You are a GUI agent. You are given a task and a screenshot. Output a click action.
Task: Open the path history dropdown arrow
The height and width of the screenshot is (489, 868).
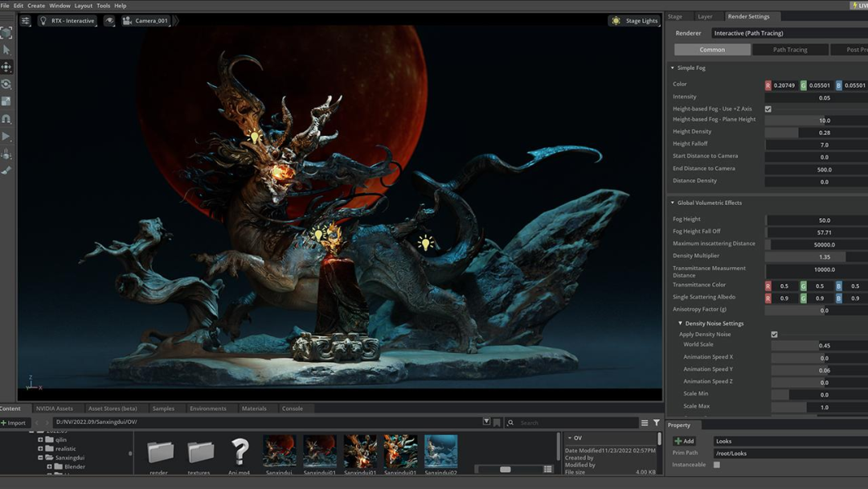[486, 422]
